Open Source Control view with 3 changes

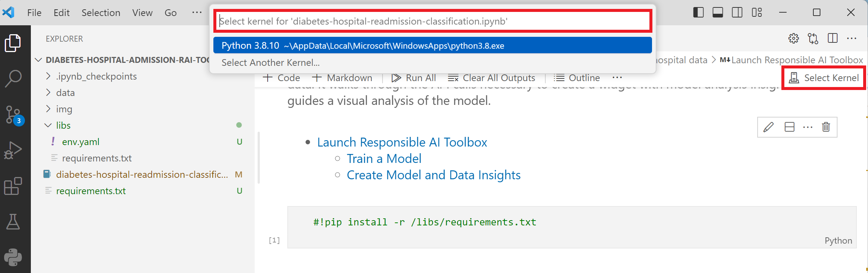(14, 115)
